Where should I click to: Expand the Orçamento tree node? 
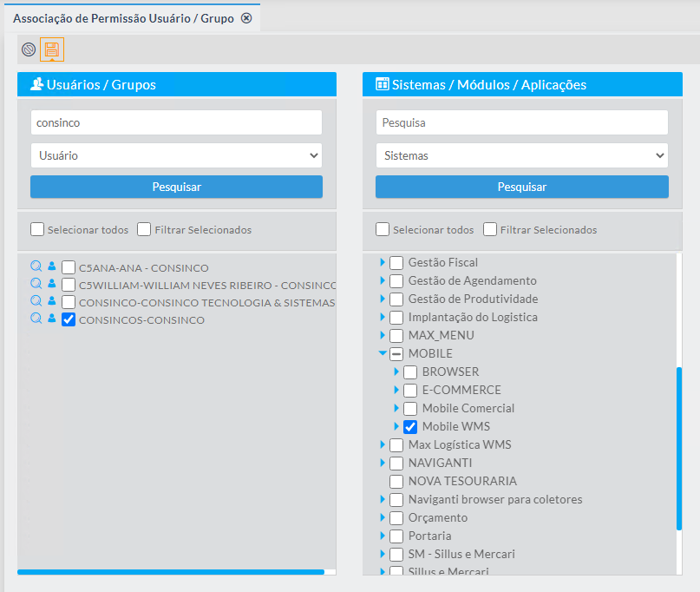(x=383, y=517)
